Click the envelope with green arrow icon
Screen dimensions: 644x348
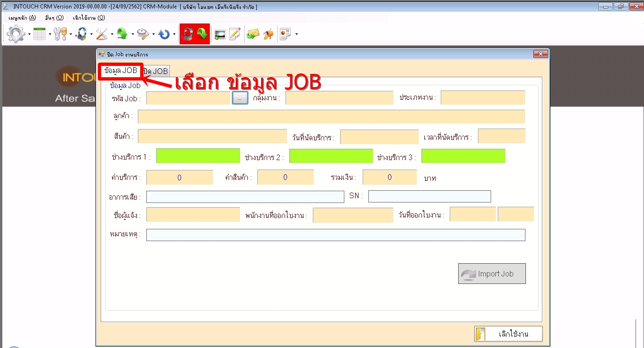(x=253, y=34)
